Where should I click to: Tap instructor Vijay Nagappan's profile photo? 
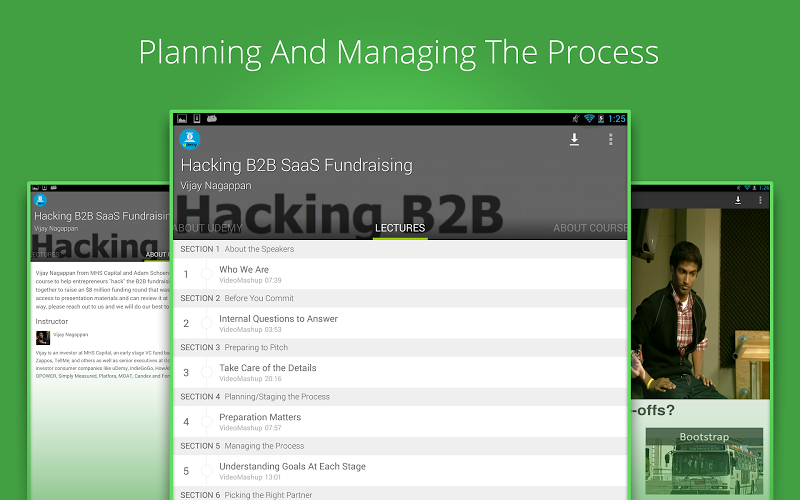[x=43, y=338]
